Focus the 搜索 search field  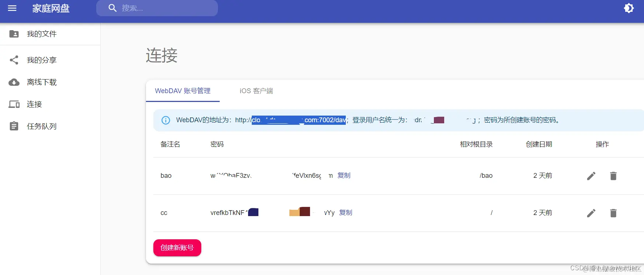click(157, 8)
